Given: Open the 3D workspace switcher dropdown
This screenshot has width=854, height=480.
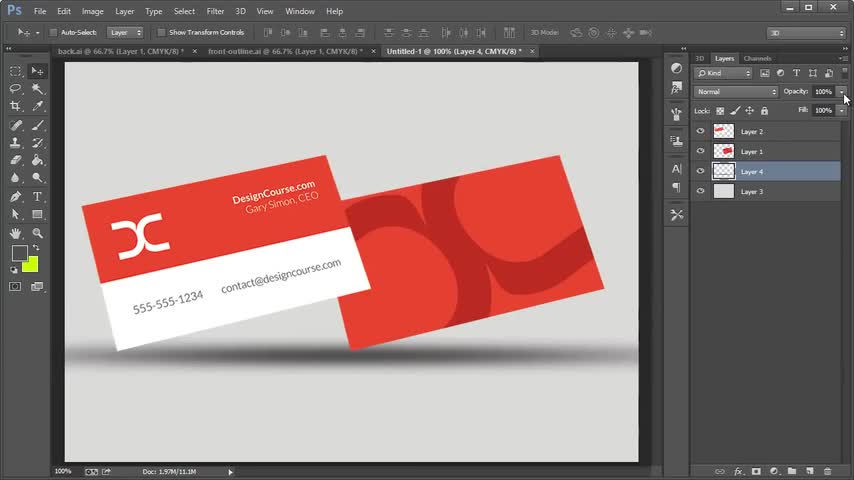Looking at the screenshot, I should click(806, 33).
